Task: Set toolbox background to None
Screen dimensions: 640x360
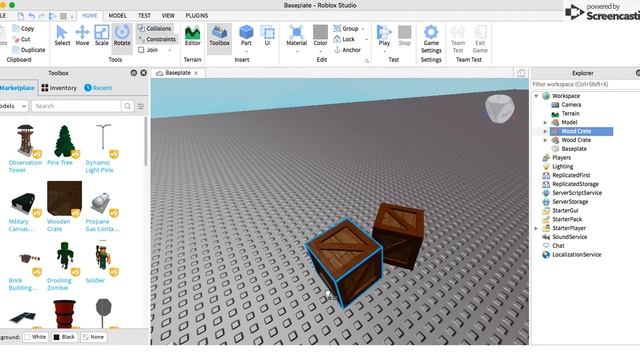Action: point(93,337)
